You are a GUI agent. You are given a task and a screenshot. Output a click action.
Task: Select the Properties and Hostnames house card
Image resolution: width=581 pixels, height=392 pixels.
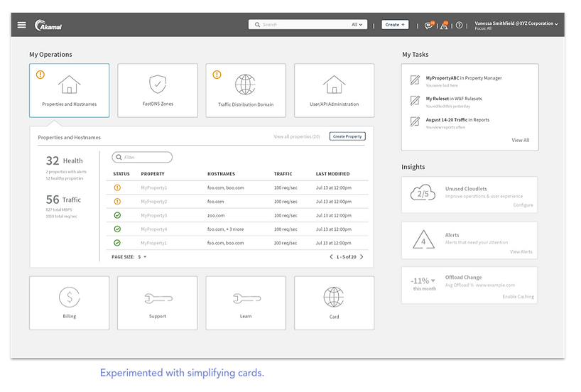point(70,90)
